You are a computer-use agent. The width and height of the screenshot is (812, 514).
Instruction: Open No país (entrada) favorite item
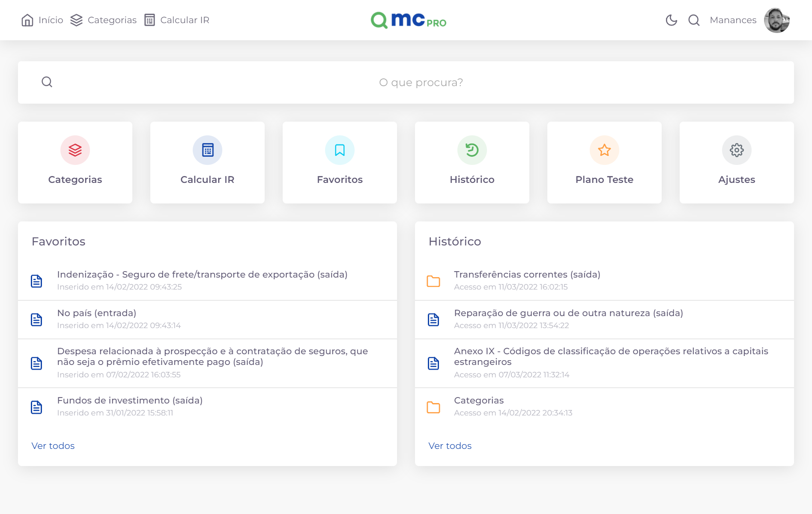97,313
